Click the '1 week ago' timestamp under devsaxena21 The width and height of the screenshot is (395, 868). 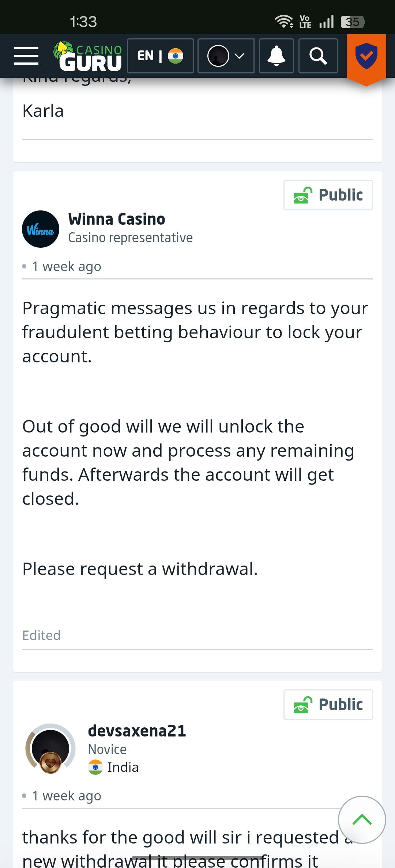click(x=67, y=796)
